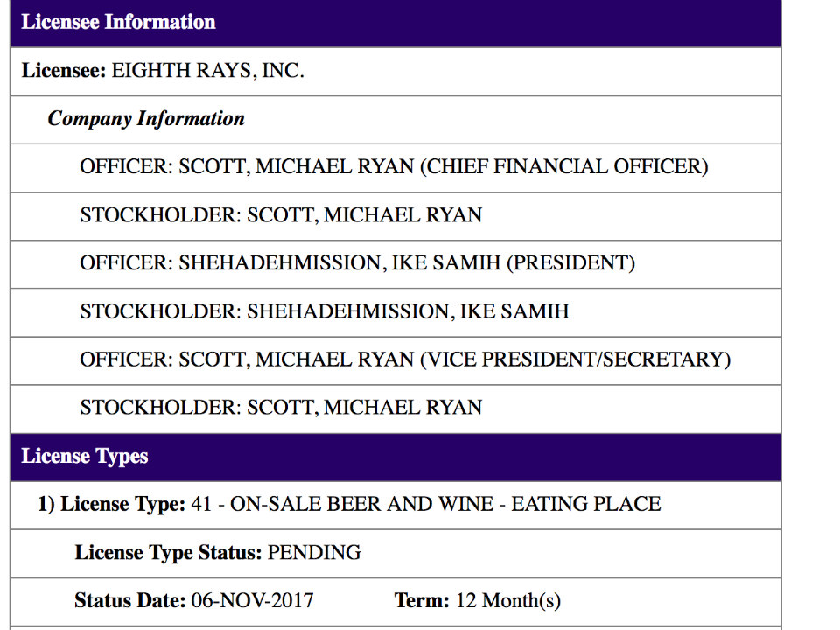Click the name SHEHADEHMISSION in president row
Viewport: 840px width, 630px height.
[279, 263]
